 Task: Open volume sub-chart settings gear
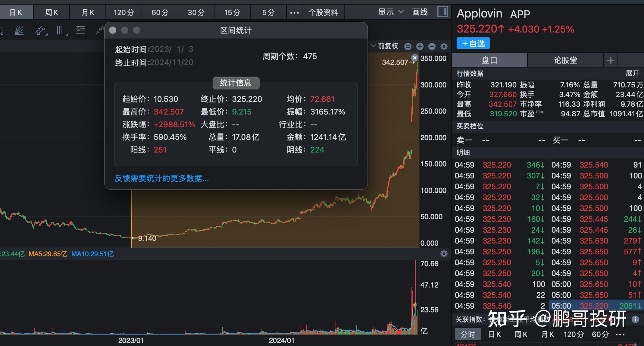click(444, 254)
